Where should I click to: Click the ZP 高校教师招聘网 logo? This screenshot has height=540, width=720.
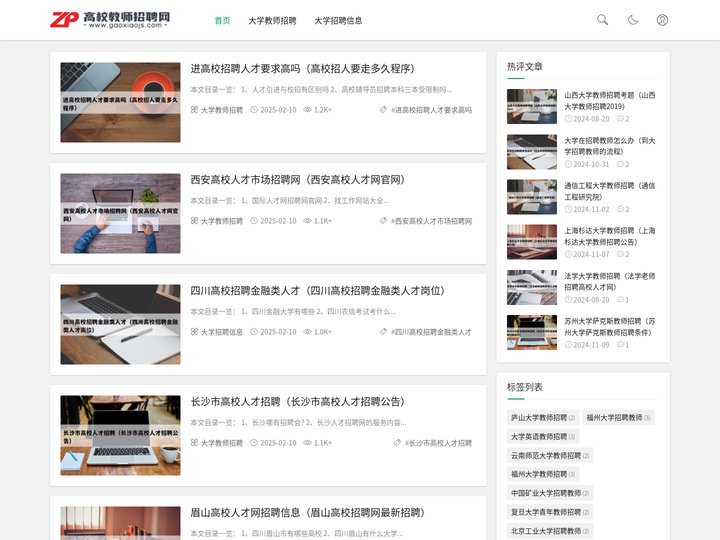pos(110,20)
